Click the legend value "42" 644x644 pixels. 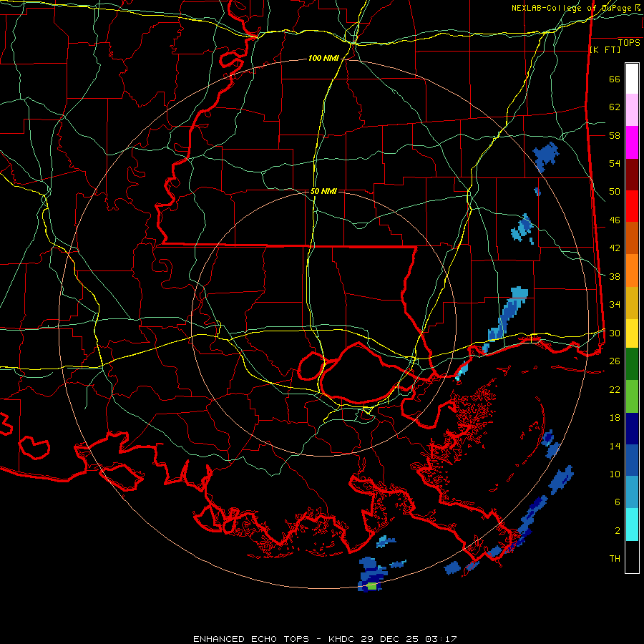point(615,248)
